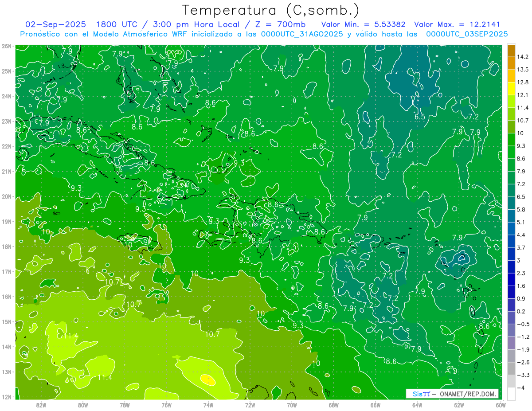Click the "ONAMET/REP.DOM." credit label
Screen dimensions: 532x411
pyautogui.click(x=467, y=394)
